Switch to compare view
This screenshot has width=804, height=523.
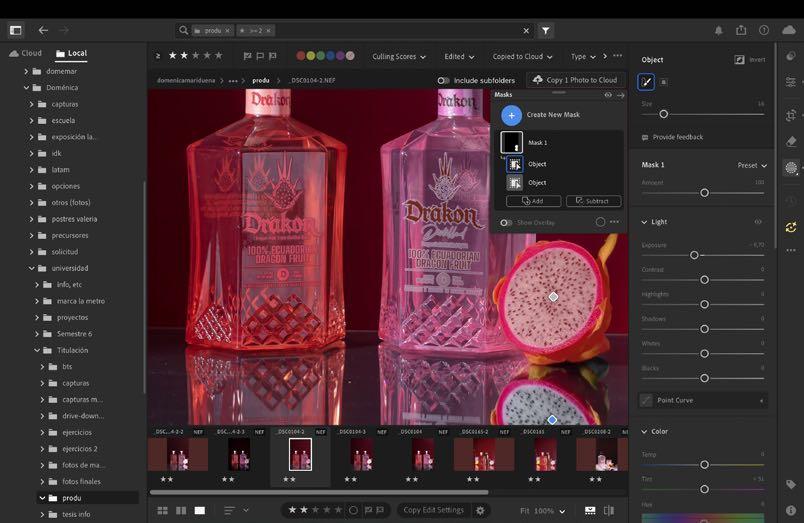pos(181,510)
